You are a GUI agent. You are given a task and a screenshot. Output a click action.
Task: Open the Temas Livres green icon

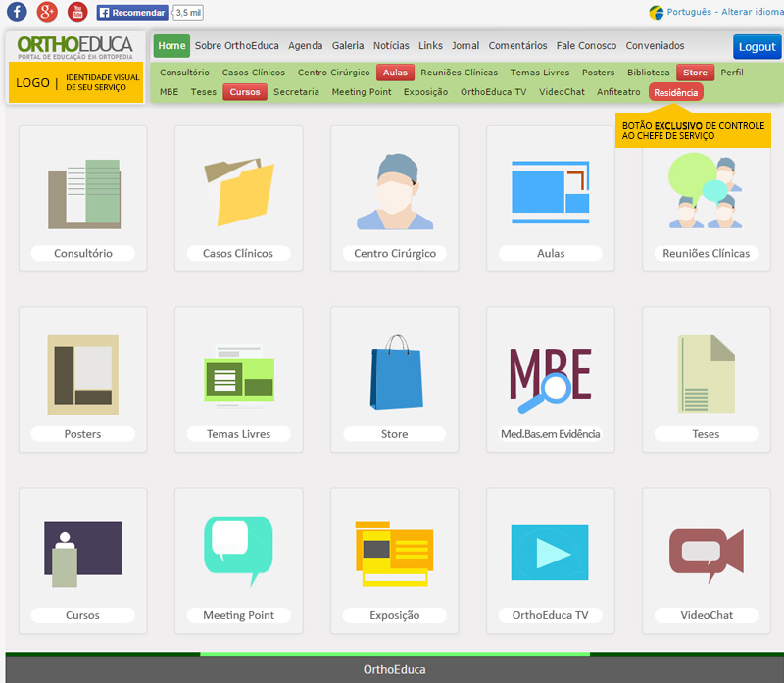coord(239,375)
